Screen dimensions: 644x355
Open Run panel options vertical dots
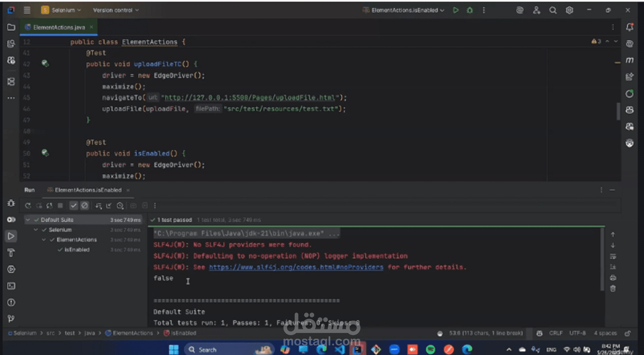point(601,190)
